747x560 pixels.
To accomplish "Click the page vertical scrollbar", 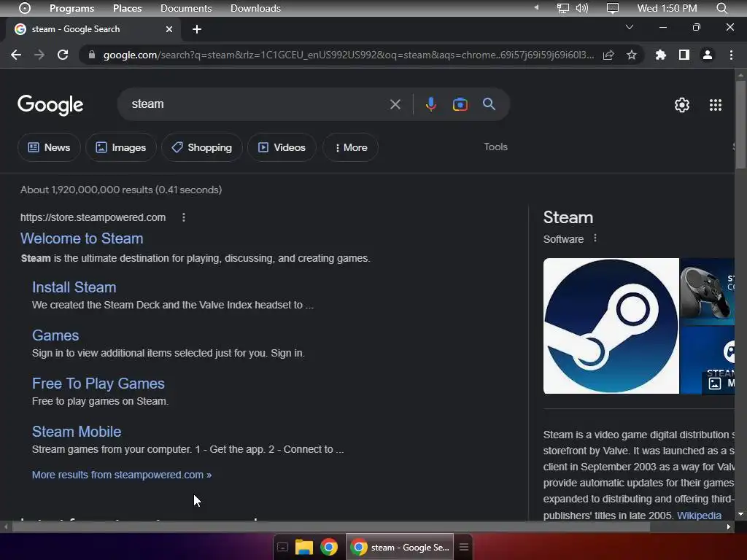I will coord(740,125).
